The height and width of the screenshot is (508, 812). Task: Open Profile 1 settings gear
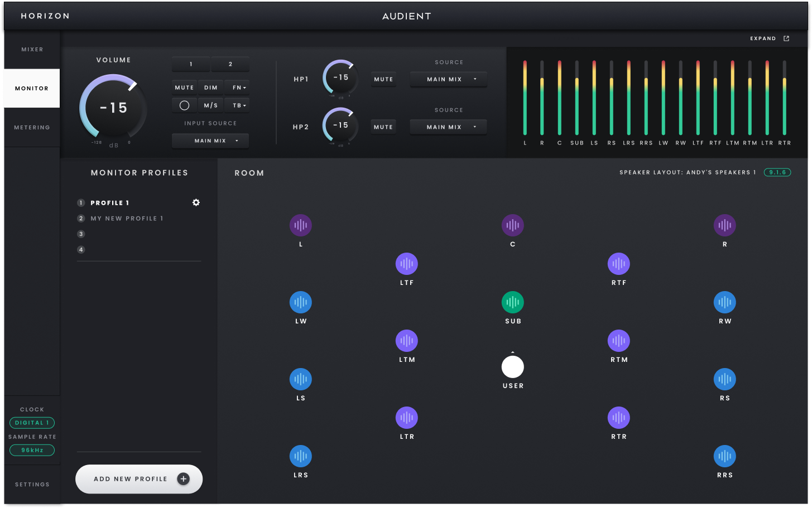coord(196,202)
